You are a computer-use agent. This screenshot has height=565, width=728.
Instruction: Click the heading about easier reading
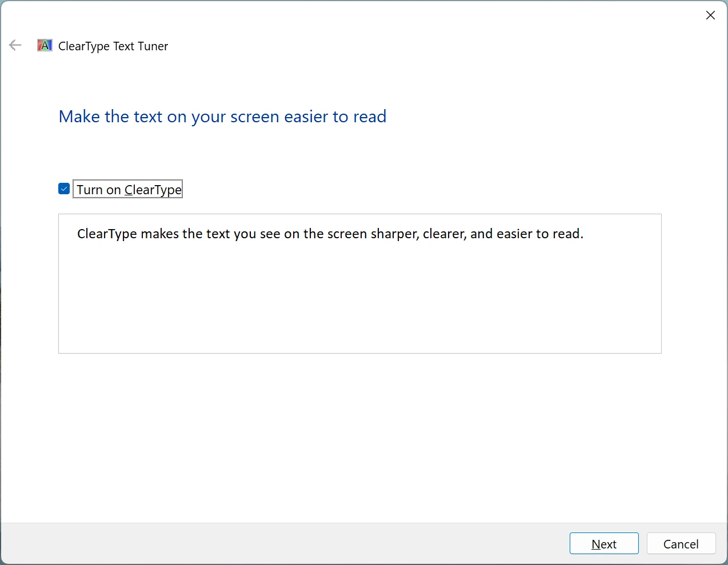pos(222,117)
